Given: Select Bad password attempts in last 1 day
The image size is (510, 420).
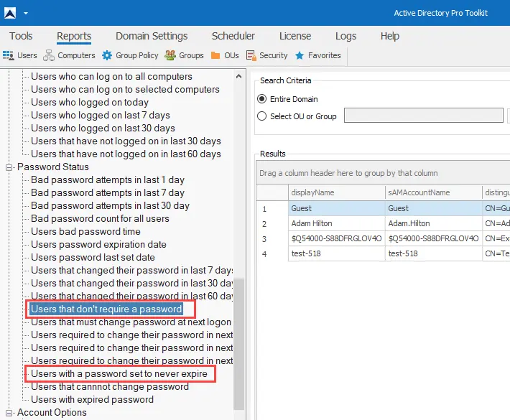Looking at the screenshot, I should (108, 179).
